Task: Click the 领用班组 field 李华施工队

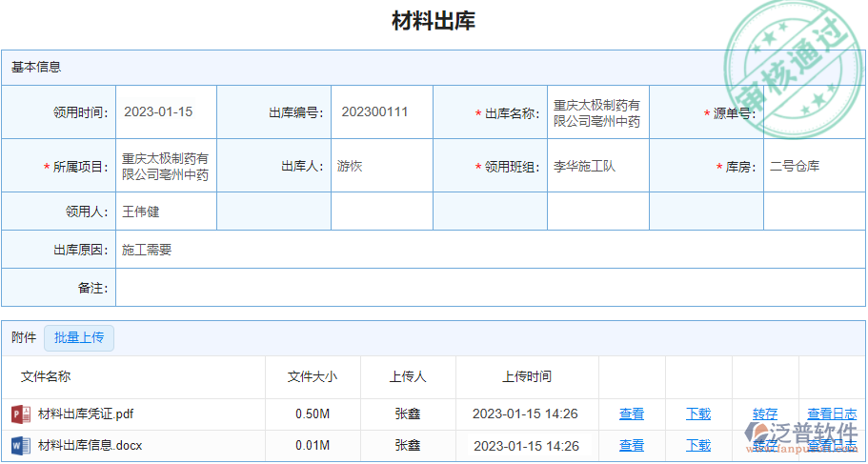Action: [x=597, y=166]
